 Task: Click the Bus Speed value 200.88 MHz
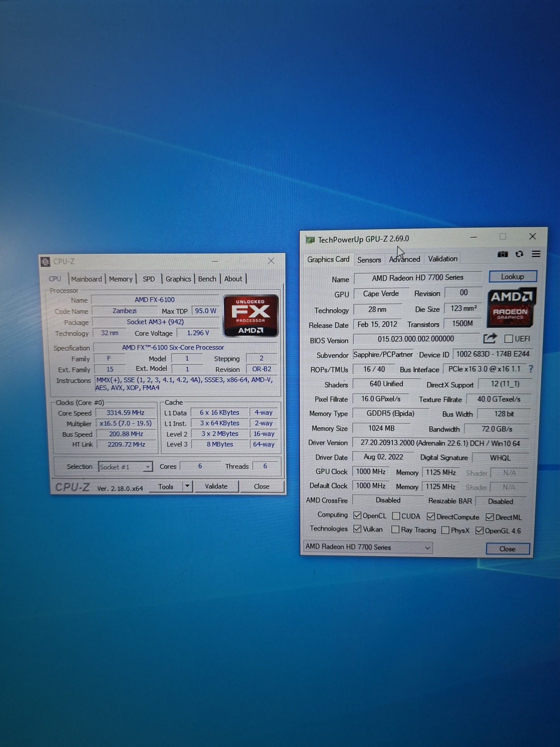tap(125, 434)
